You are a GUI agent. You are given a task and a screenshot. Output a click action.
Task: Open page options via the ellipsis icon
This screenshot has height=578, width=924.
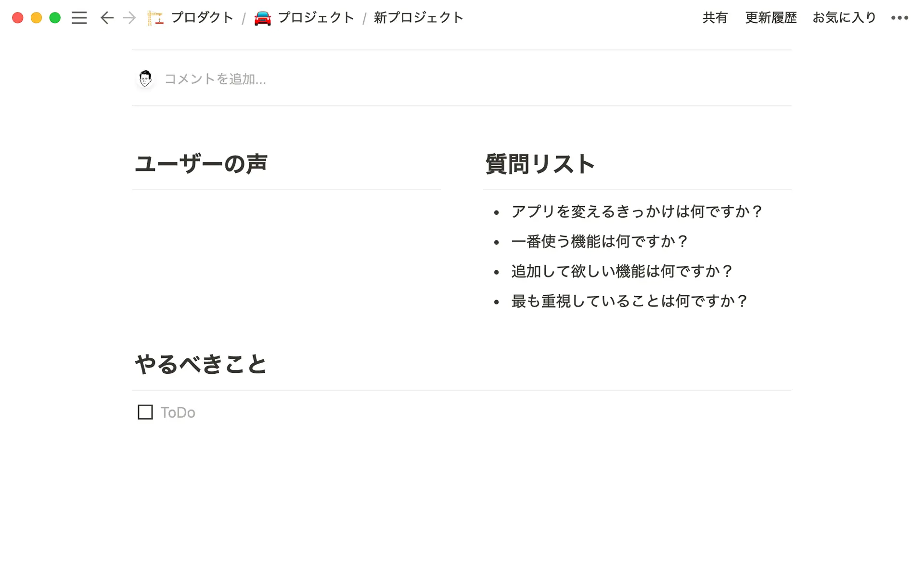point(899,18)
